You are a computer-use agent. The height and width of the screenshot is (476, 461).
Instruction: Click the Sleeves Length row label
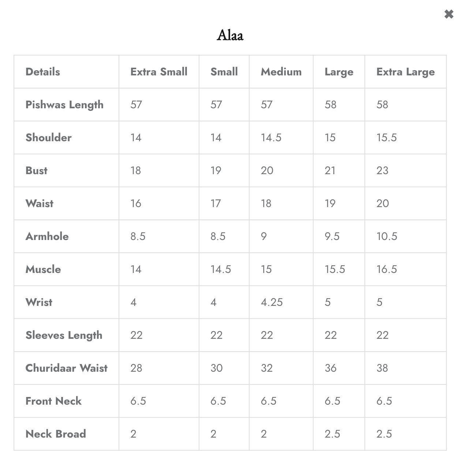[64, 336]
